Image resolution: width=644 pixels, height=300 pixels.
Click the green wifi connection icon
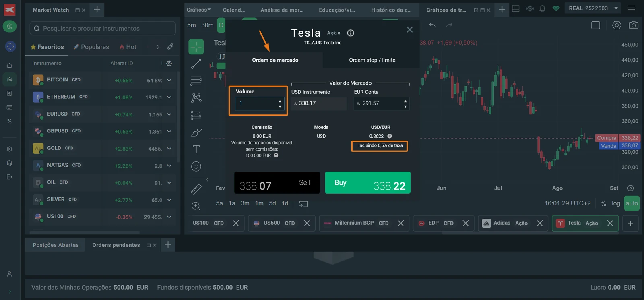point(556,8)
